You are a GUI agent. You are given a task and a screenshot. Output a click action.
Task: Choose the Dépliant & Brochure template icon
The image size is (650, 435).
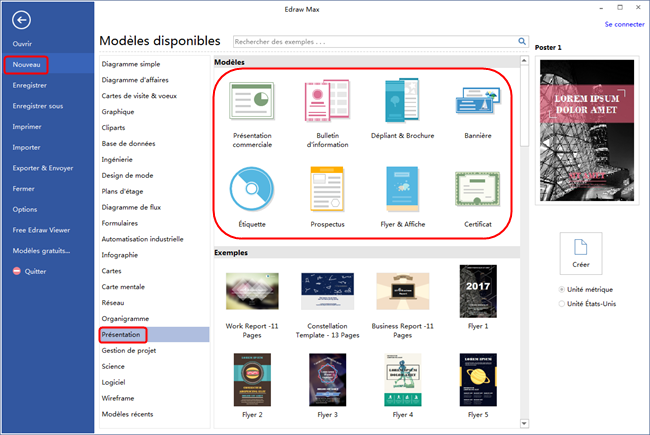(403, 101)
